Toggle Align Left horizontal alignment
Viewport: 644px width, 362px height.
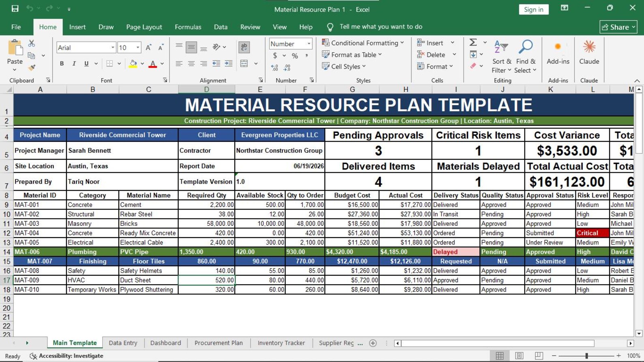pyautogui.click(x=179, y=64)
